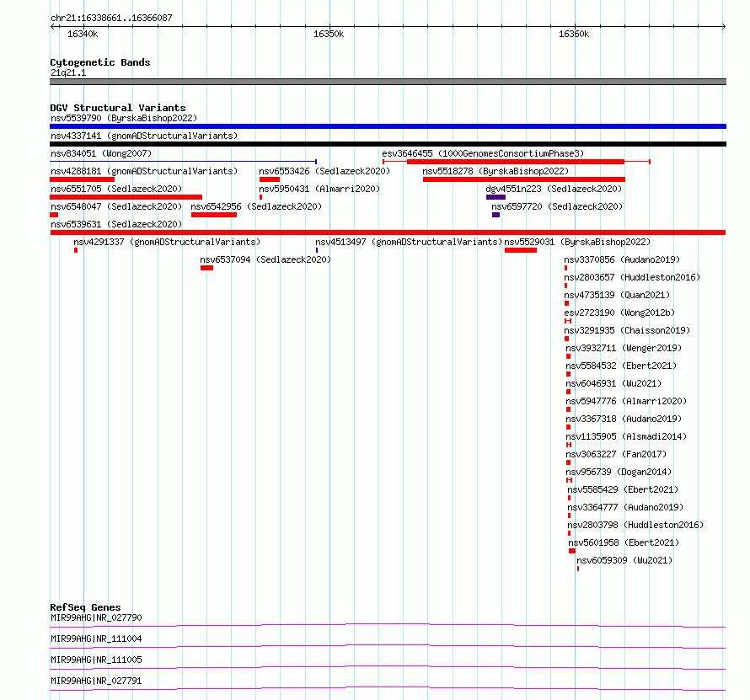Click nsv6553426 (Sedlazeck2020) label
This screenshot has width=750, height=700.
click(x=324, y=171)
